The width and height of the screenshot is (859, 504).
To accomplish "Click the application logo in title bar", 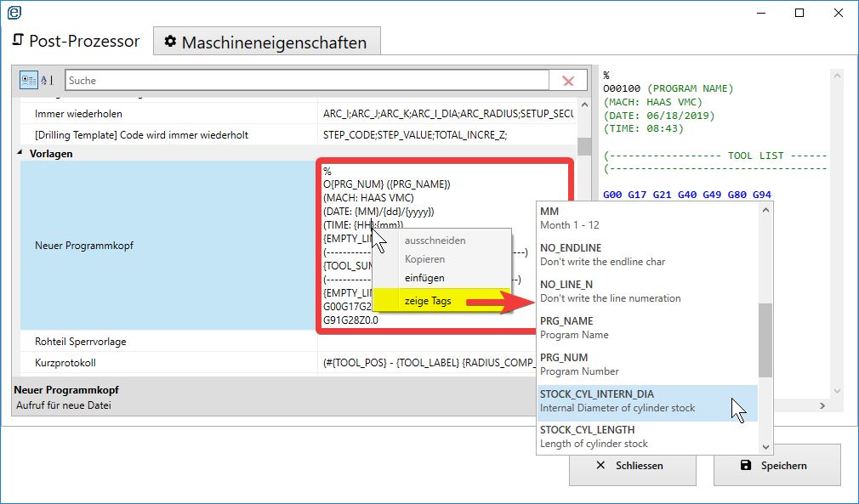I will [14, 12].
